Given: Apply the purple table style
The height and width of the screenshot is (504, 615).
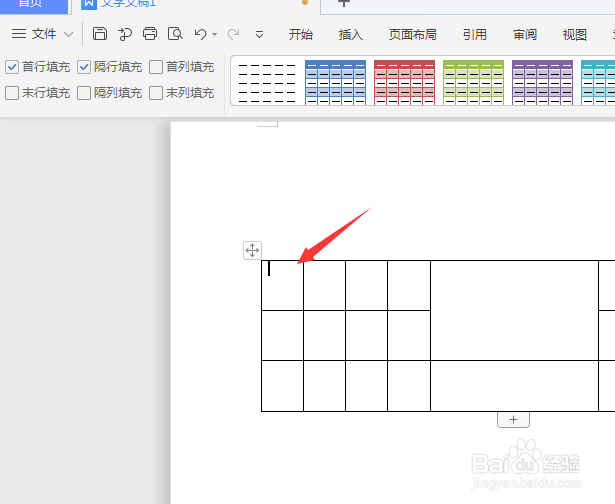Looking at the screenshot, I should (x=542, y=83).
